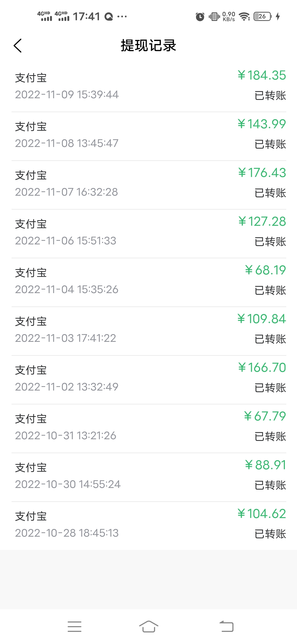Image resolution: width=297 pixels, height=644 pixels.
Task: Tap the Android home navigation icon
Action: point(148,626)
